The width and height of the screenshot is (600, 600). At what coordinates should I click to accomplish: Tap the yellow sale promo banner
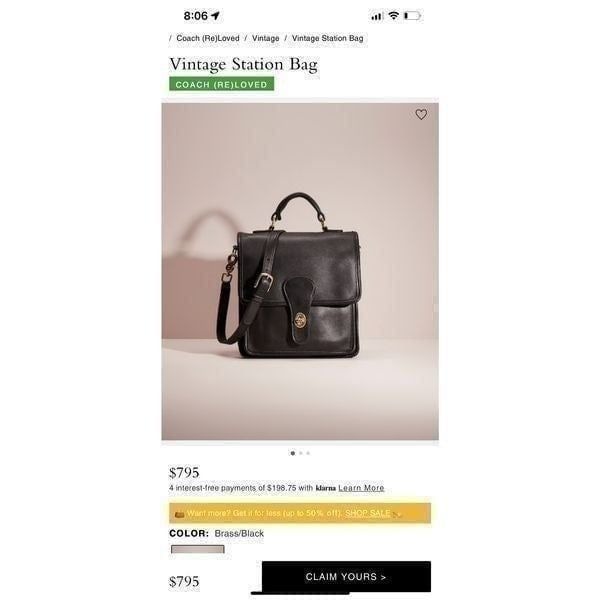(x=300, y=513)
